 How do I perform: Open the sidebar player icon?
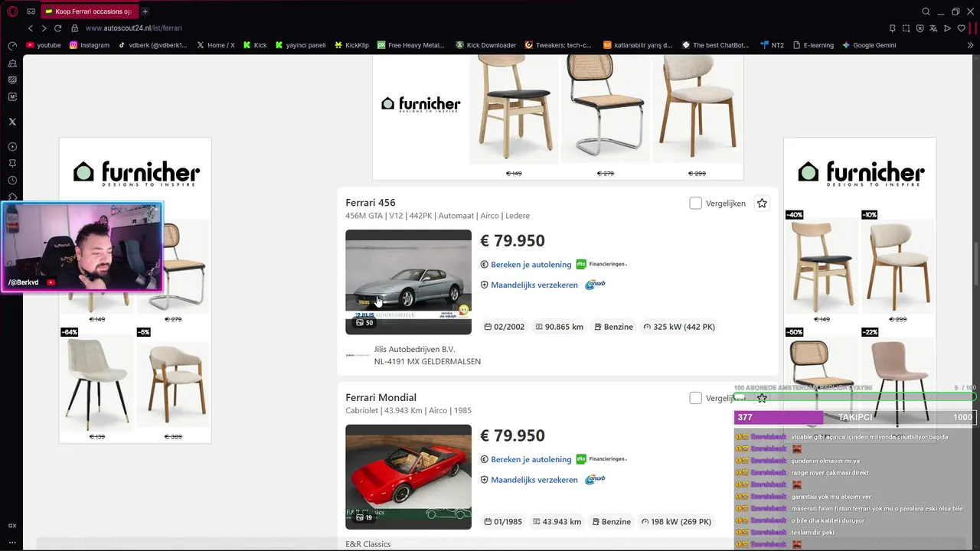pyautogui.click(x=12, y=147)
